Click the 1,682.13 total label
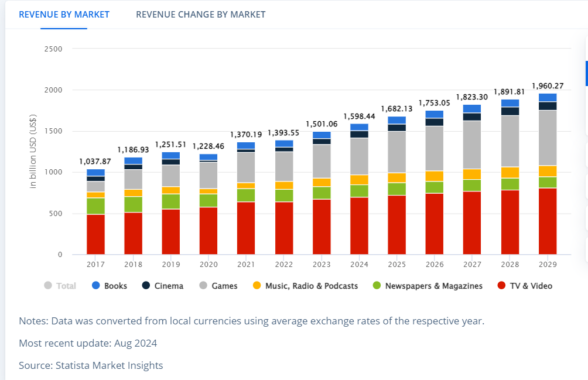588x380 pixels. (396, 109)
